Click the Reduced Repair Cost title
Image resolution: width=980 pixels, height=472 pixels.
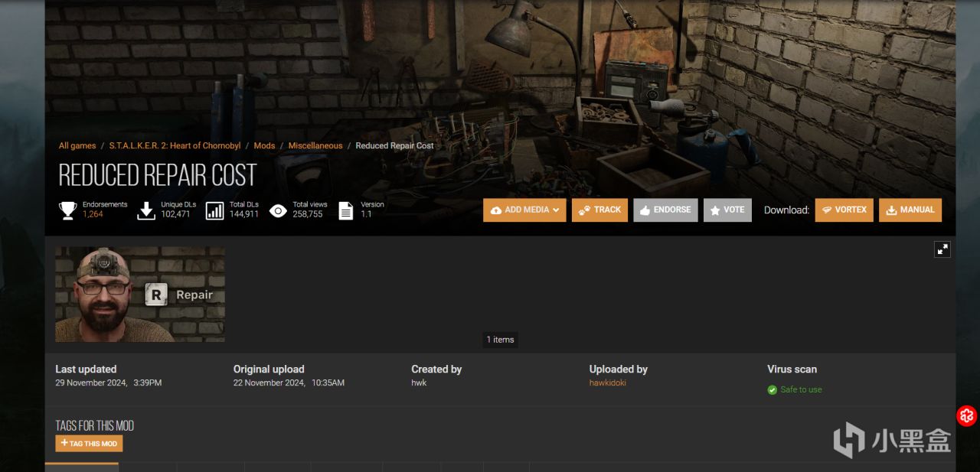click(x=158, y=175)
